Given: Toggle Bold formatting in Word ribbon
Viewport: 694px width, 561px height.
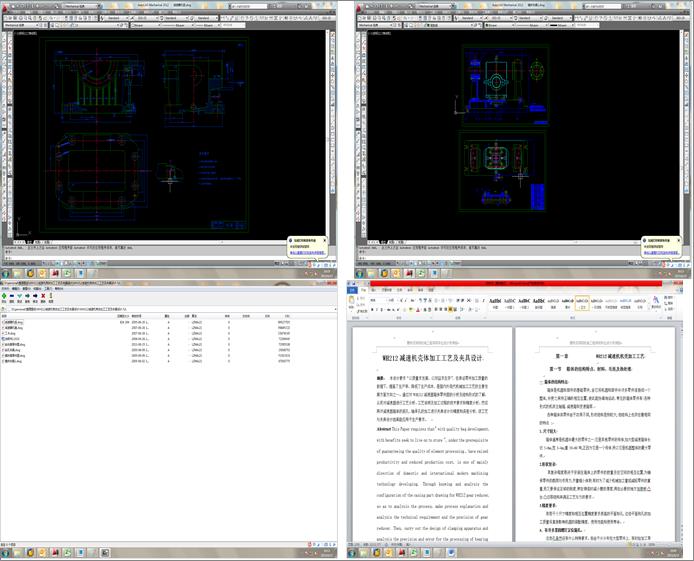Looking at the screenshot, I should click(373, 307).
